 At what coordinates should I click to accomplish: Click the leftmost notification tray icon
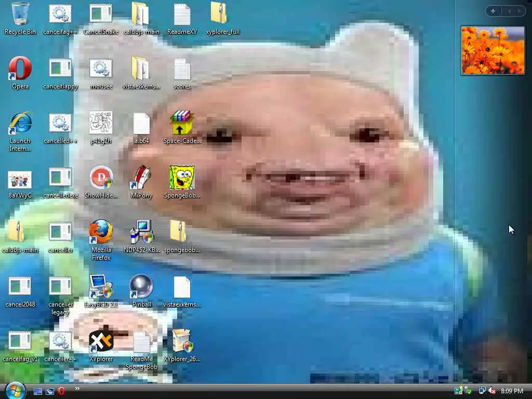458,391
